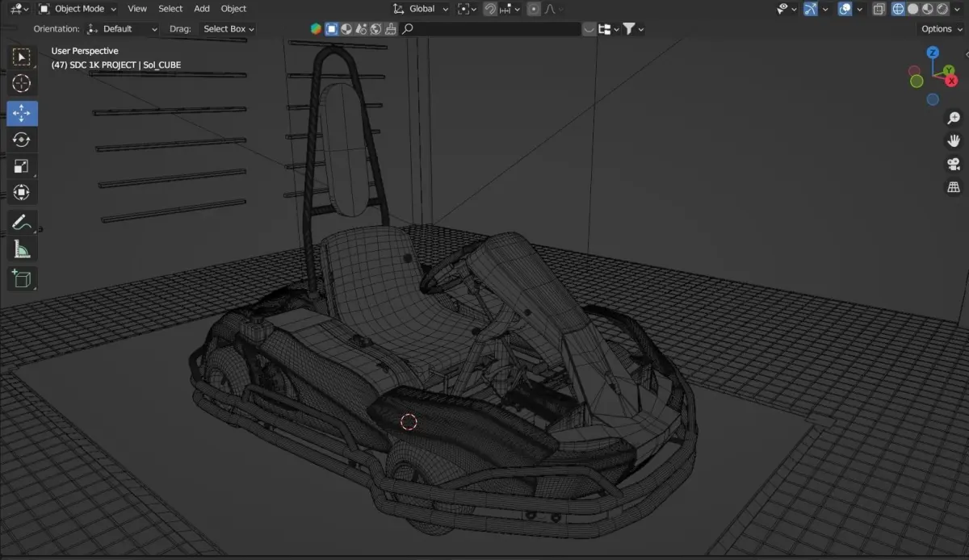Click the proportional editing falloff curve icon
Image resolution: width=969 pixels, height=560 pixels.
[x=551, y=9]
